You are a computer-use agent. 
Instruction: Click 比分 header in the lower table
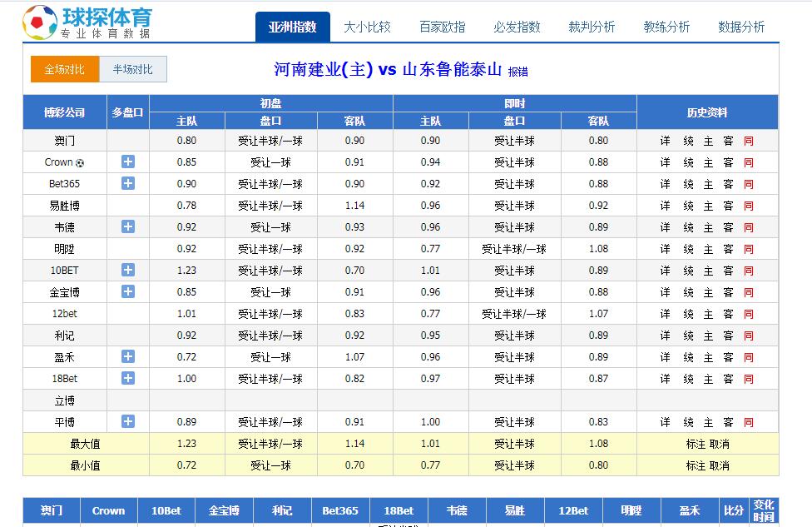coord(734,511)
